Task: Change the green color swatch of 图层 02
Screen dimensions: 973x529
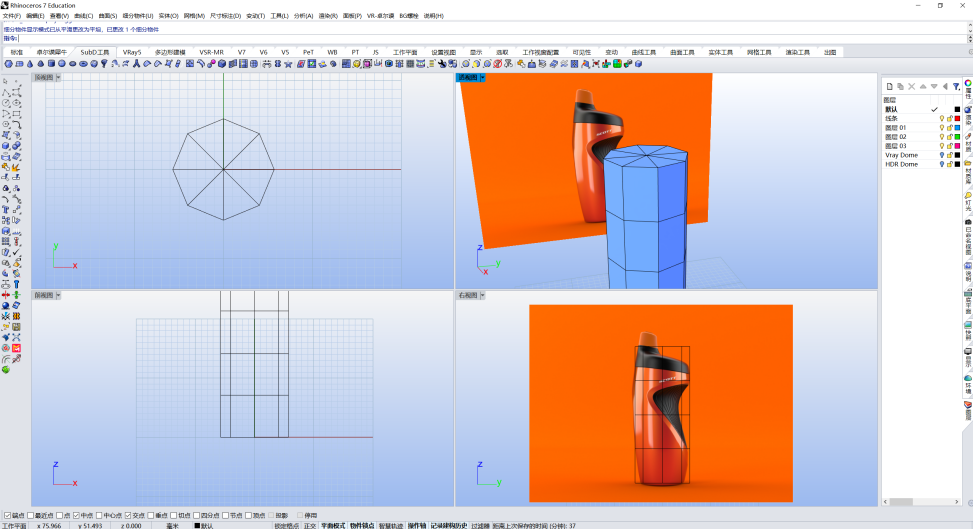Action: coord(957,137)
